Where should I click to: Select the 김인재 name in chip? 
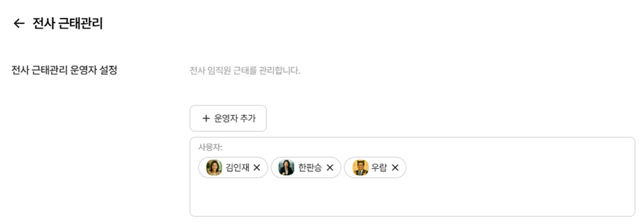(237, 168)
